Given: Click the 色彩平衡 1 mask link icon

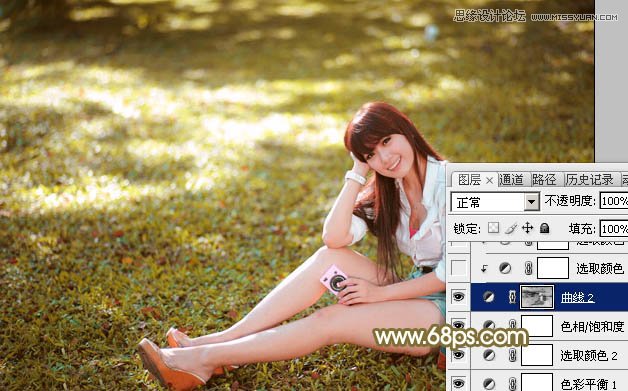Looking at the screenshot, I should tap(512, 384).
